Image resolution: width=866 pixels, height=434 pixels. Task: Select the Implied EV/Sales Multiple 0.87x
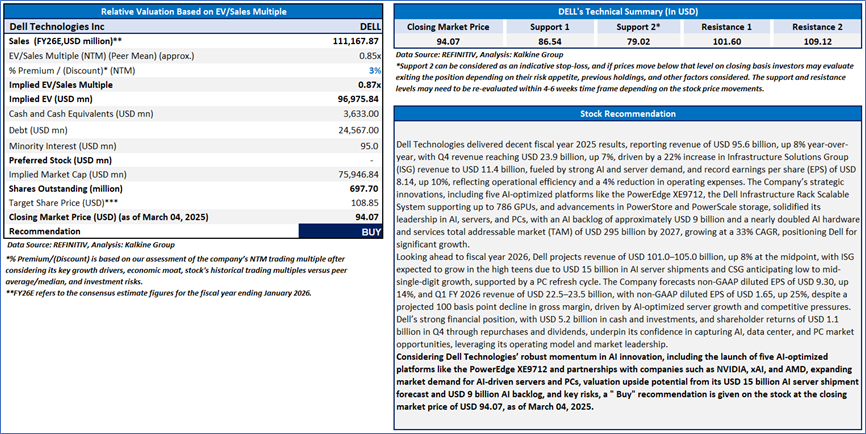pyautogui.click(x=369, y=84)
